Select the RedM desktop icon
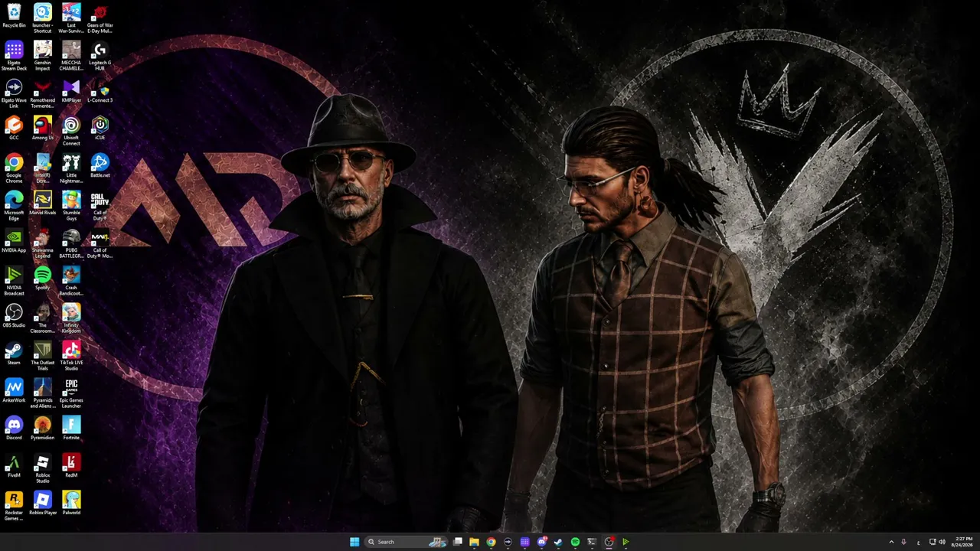Screen dimensions: 980x551 (x=71, y=466)
